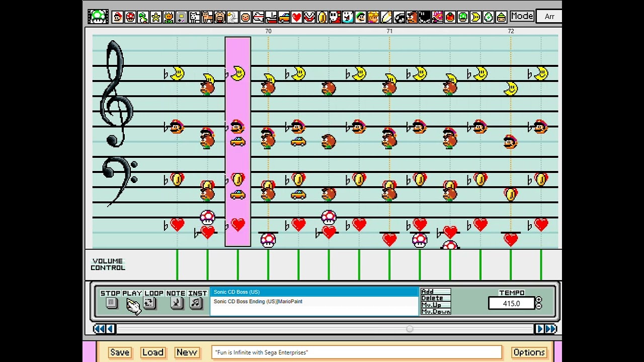Click Save button
The image size is (644, 362).
click(x=120, y=352)
